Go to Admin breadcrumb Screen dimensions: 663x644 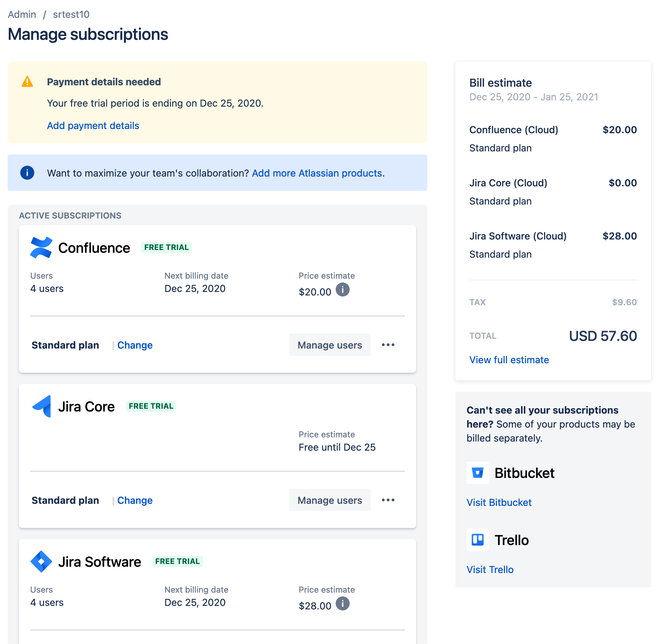point(22,14)
